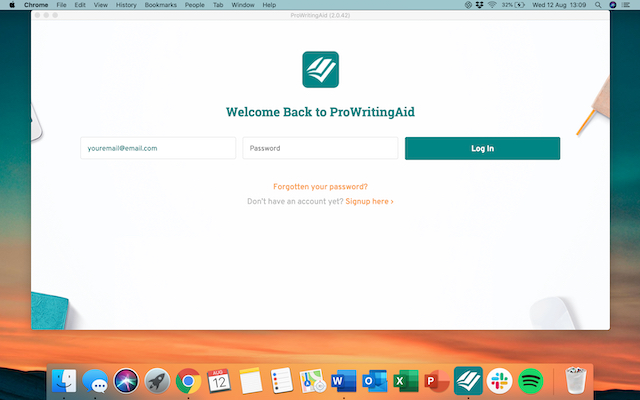This screenshot has width=640, height=400.
Task: Open Spotlight search magnifier icon
Action: tap(598, 5)
